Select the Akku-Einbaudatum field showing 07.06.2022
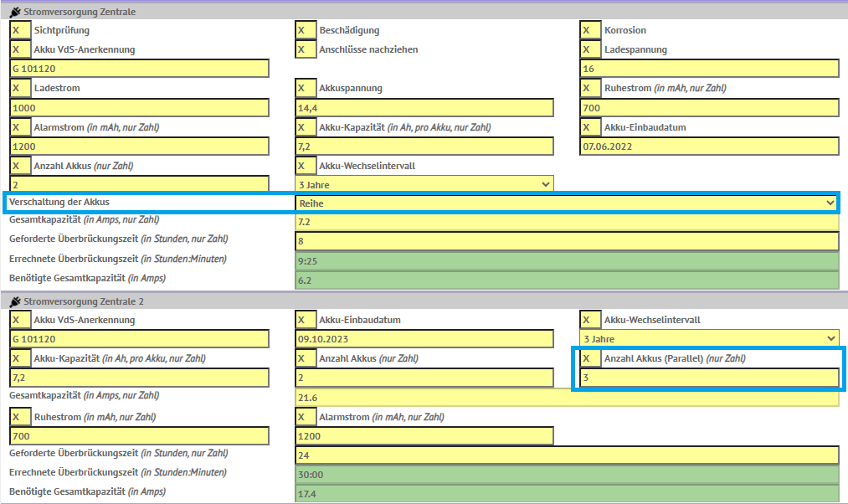The height and width of the screenshot is (504, 848). [710, 146]
